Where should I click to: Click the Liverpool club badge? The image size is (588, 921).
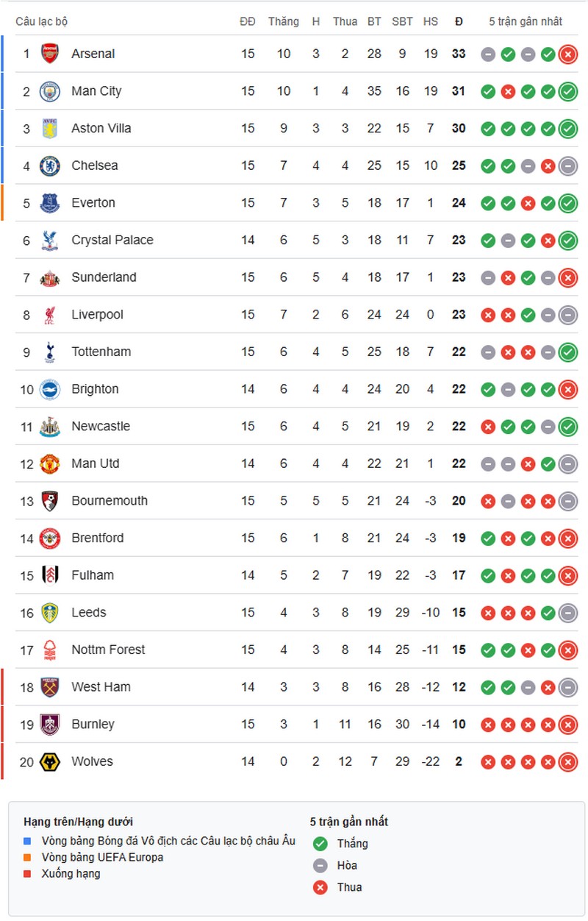click(x=49, y=315)
